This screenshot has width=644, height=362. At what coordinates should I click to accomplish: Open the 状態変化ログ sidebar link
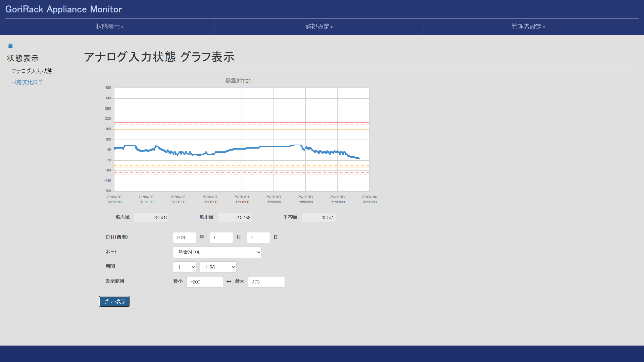[x=27, y=82]
